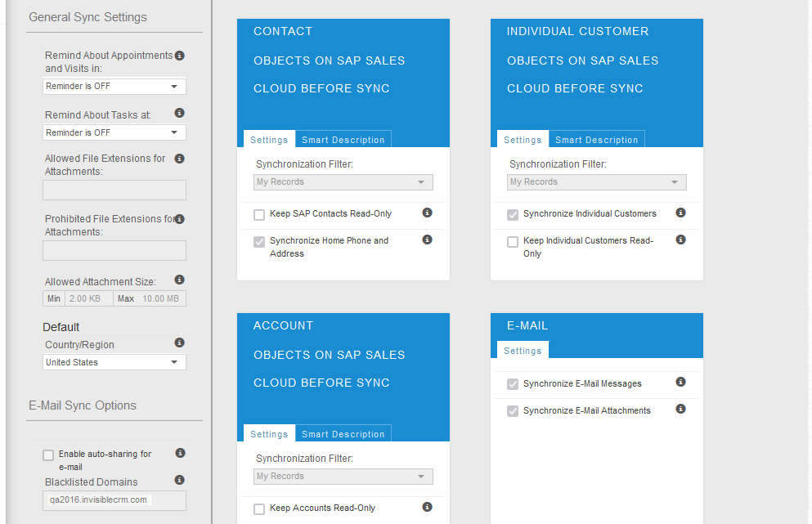The image size is (812, 524).
Task: Switch to Smart Description tab on Contact card
Action: pyautogui.click(x=343, y=139)
